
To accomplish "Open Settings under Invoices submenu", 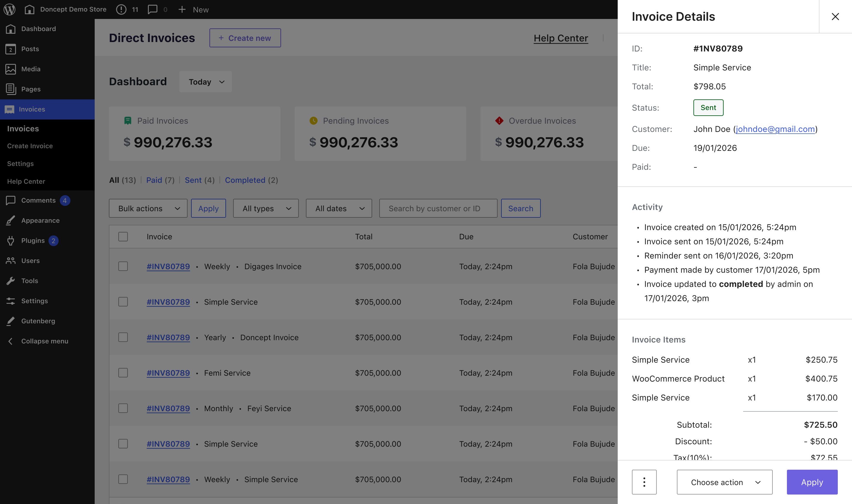I will [x=20, y=164].
